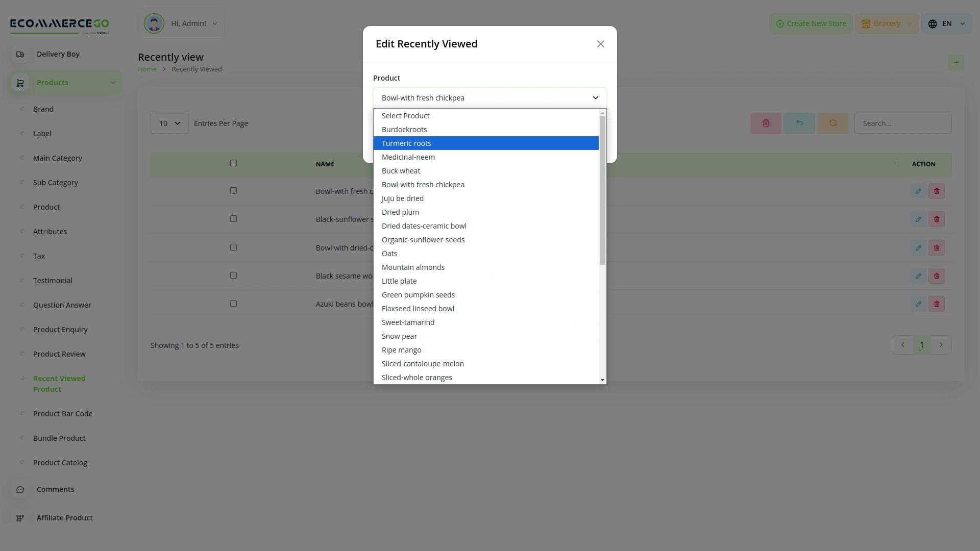Image resolution: width=980 pixels, height=551 pixels.
Task: Open the Home breadcrumb link
Action: click(147, 69)
